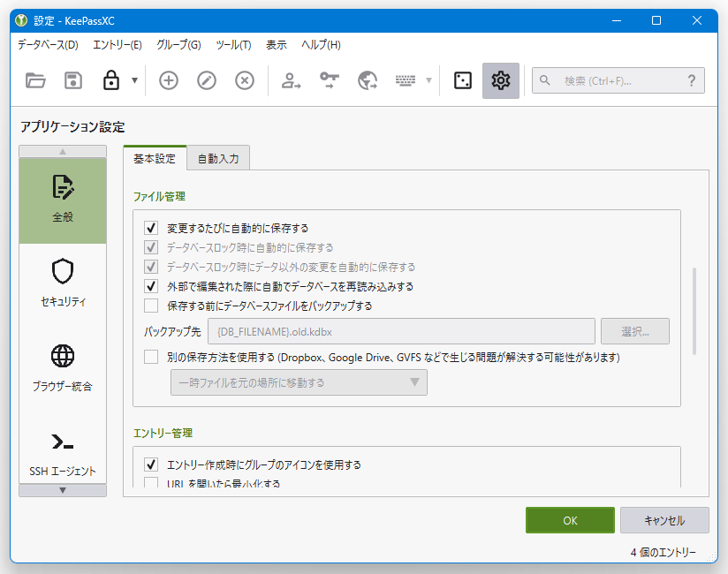Click the delete entry X icon

point(245,80)
